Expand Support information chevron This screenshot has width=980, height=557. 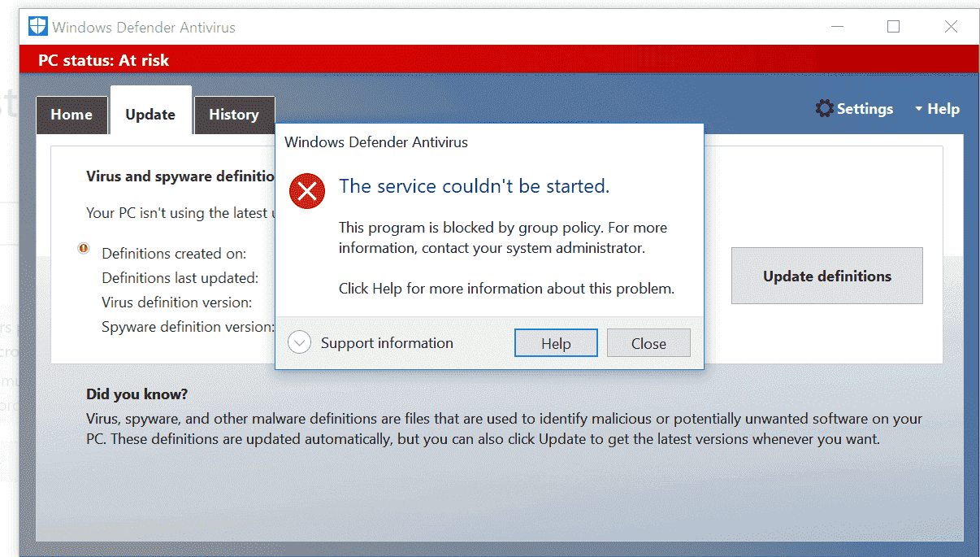tap(300, 343)
